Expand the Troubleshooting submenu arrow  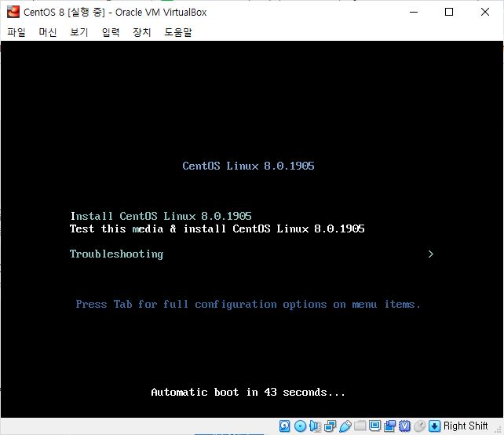pyautogui.click(x=431, y=254)
